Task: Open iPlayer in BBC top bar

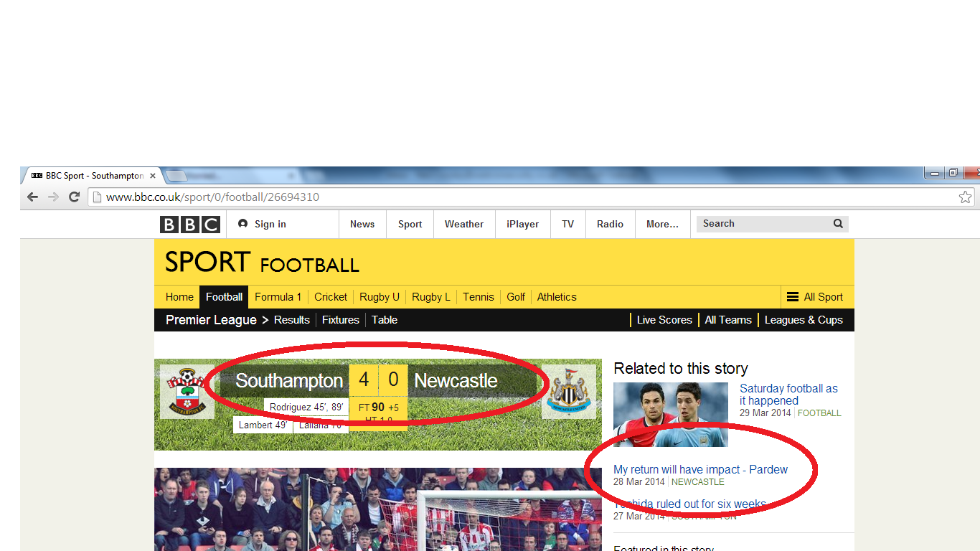Action: click(x=522, y=224)
